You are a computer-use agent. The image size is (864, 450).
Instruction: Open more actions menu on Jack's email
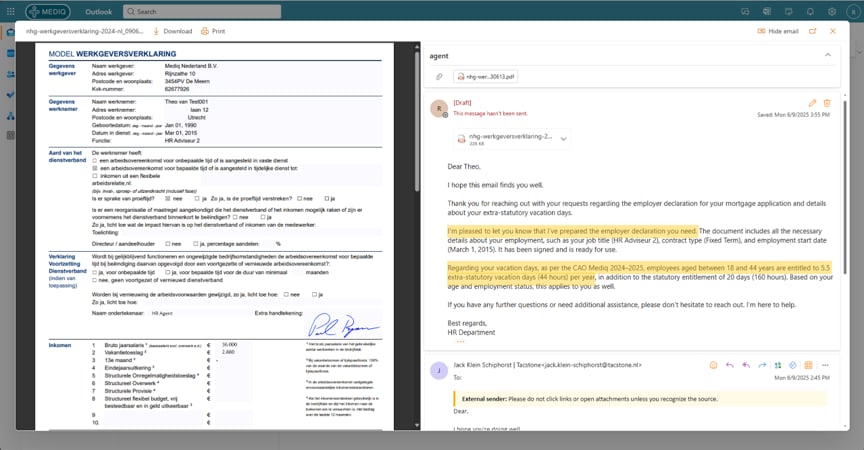[x=825, y=365]
